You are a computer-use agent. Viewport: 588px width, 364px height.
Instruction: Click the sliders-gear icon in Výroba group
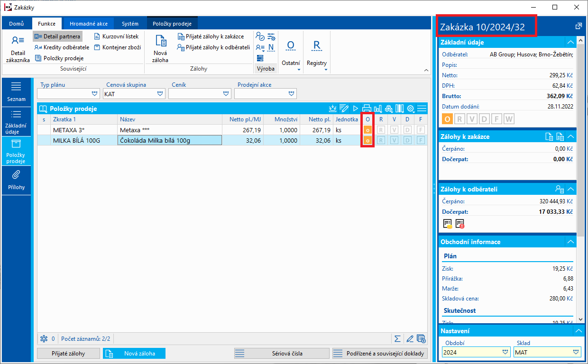coord(271,36)
